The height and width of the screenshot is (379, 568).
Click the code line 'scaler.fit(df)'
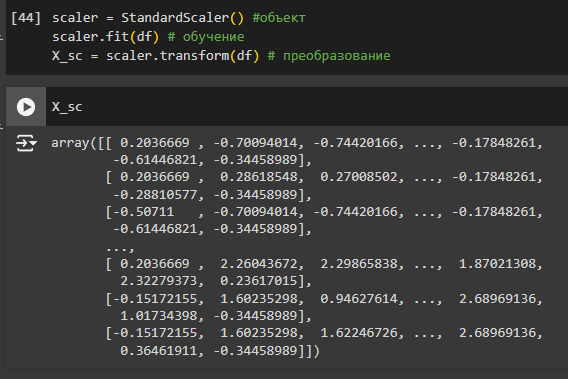(105, 37)
